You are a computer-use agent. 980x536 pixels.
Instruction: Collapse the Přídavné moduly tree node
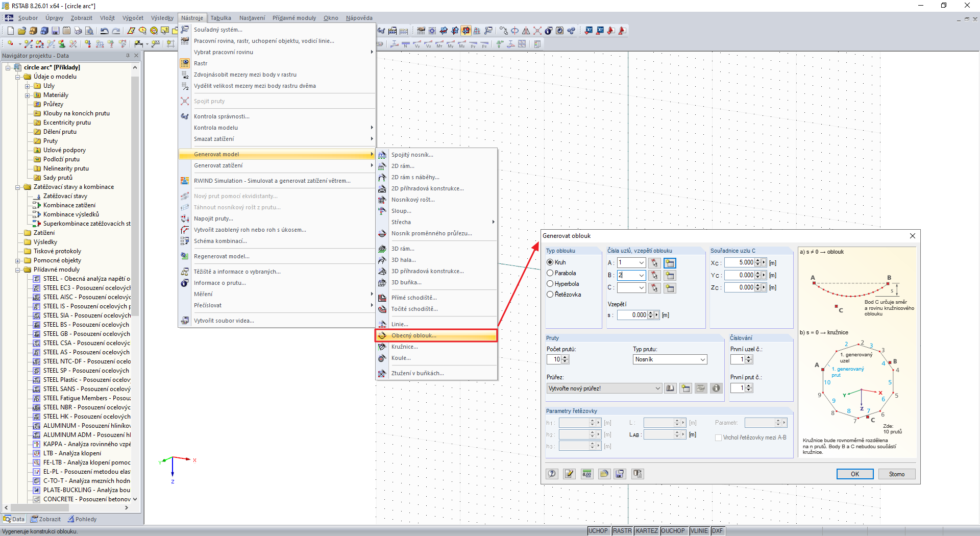(18, 270)
